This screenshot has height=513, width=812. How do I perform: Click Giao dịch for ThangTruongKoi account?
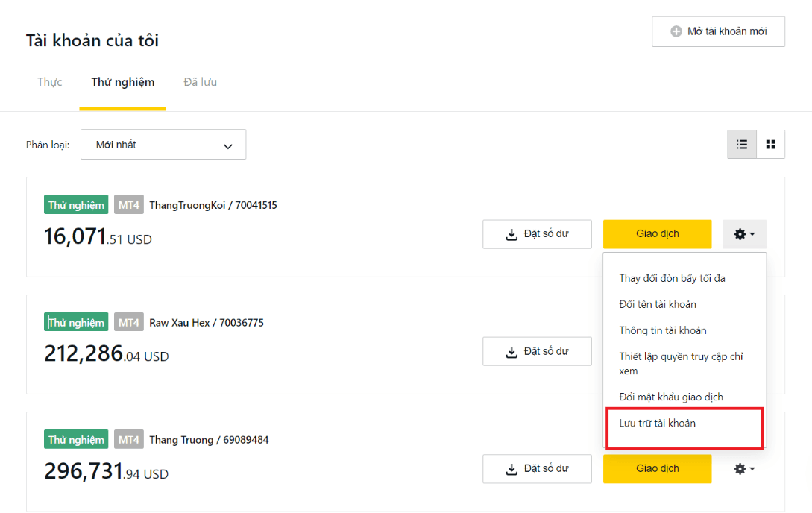click(657, 234)
